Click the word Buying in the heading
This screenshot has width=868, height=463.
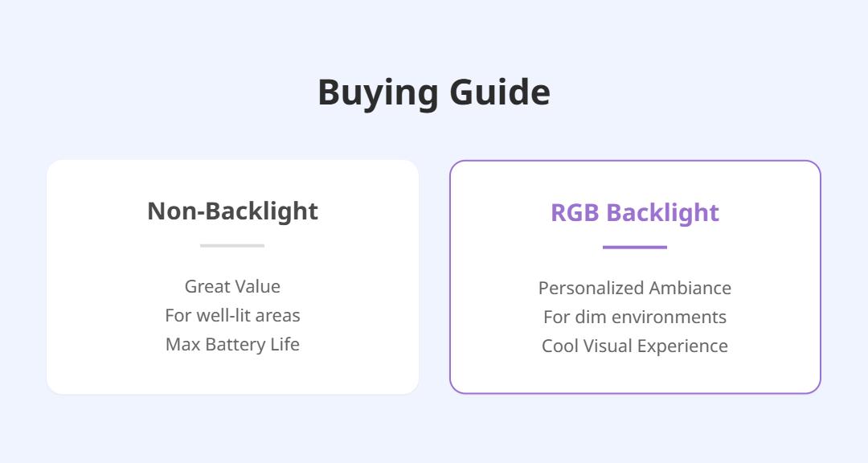pyautogui.click(x=378, y=94)
